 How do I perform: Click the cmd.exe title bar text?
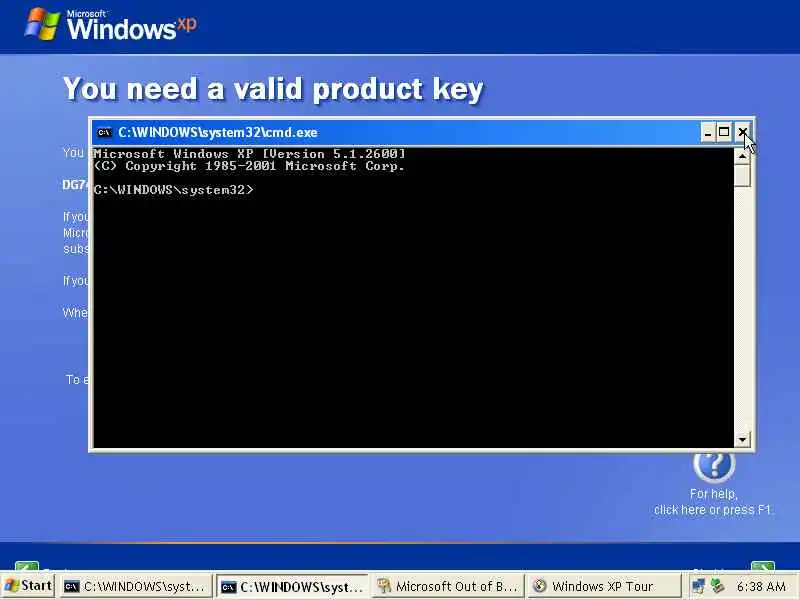(x=218, y=133)
